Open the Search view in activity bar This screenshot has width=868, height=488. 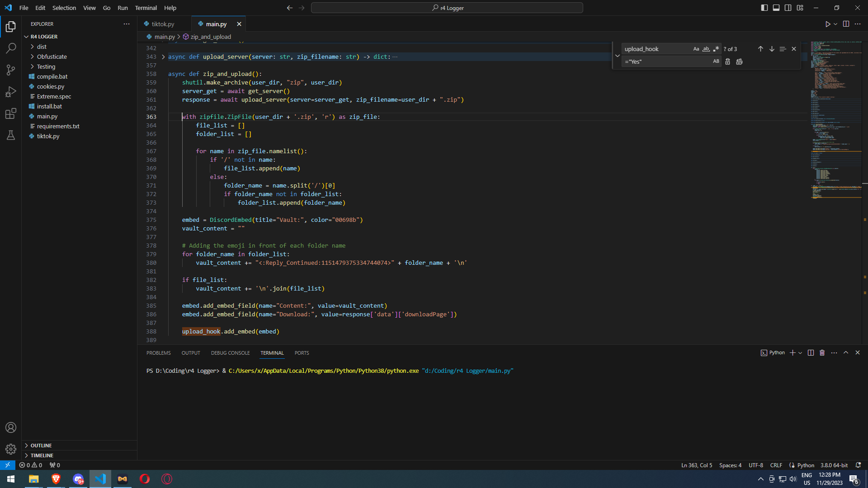click(x=11, y=48)
